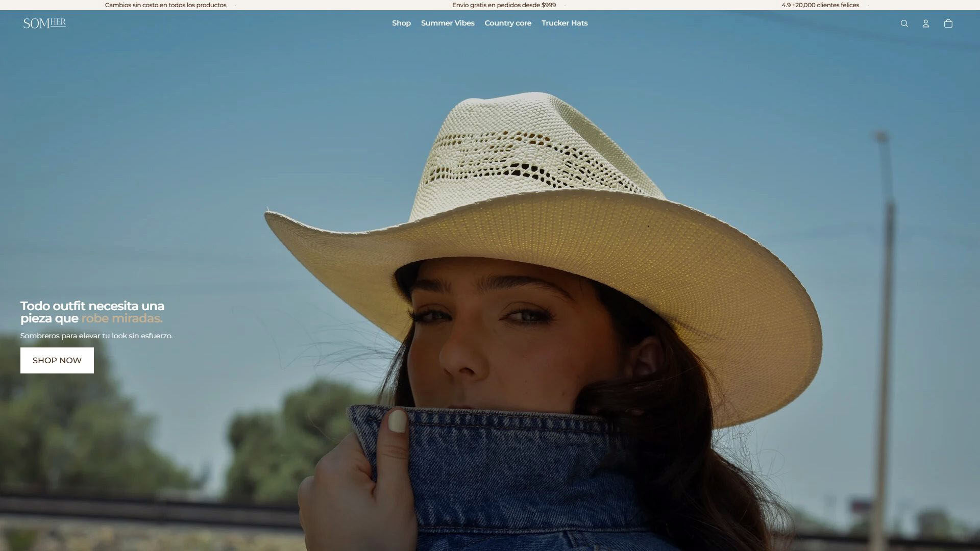The height and width of the screenshot is (551, 980).
Task: Open the account profile icon
Action: [x=926, y=23]
